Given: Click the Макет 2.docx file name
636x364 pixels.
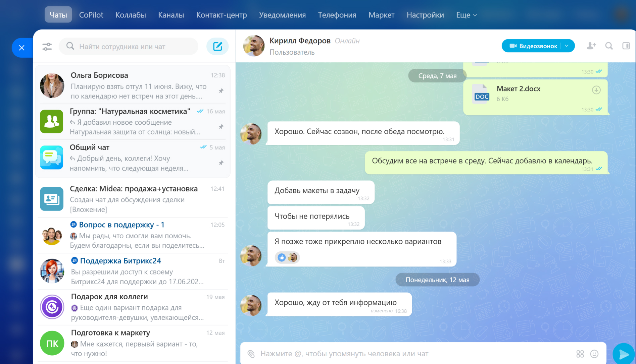Looking at the screenshot, I should (518, 89).
